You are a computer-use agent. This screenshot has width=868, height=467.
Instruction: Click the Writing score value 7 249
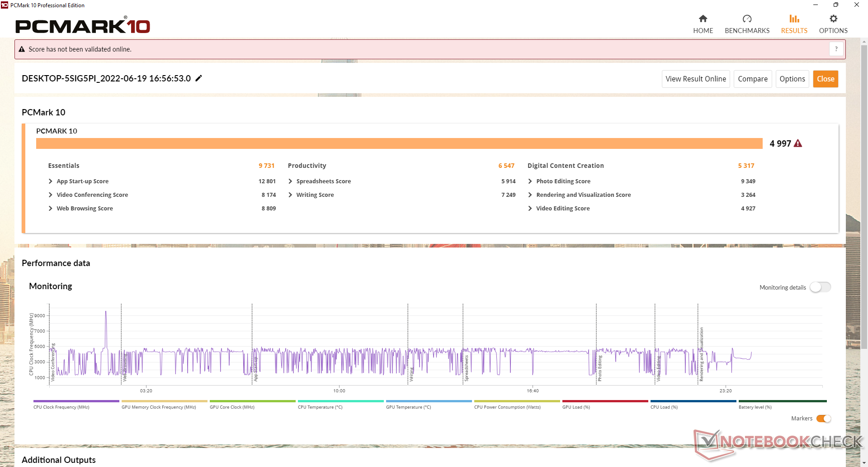(508, 195)
